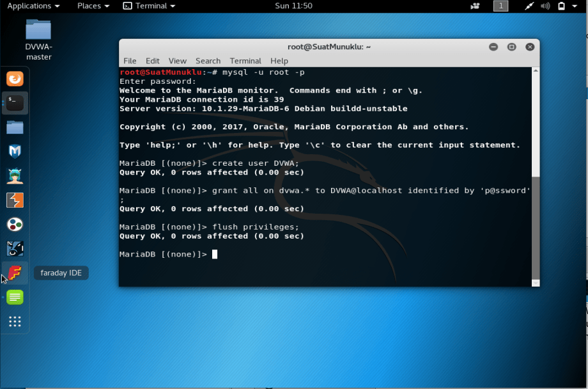Launch Armitage from the dock

(15, 176)
